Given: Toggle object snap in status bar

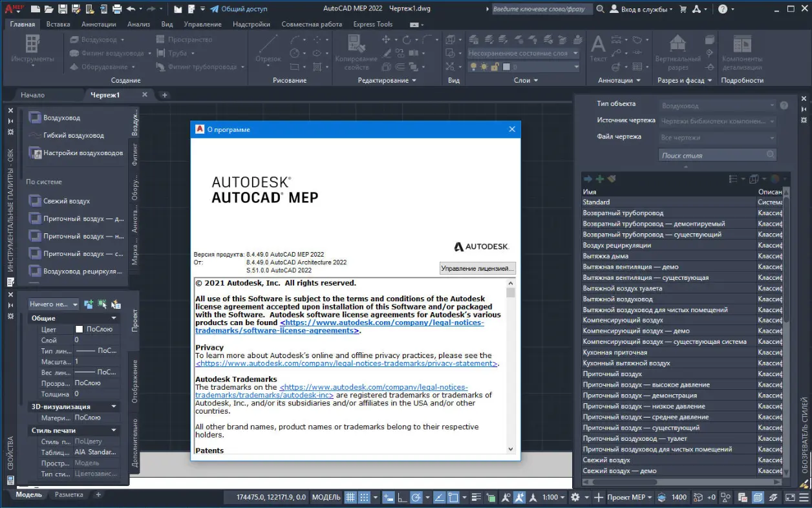Looking at the screenshot, I should (x=453, y=497).
